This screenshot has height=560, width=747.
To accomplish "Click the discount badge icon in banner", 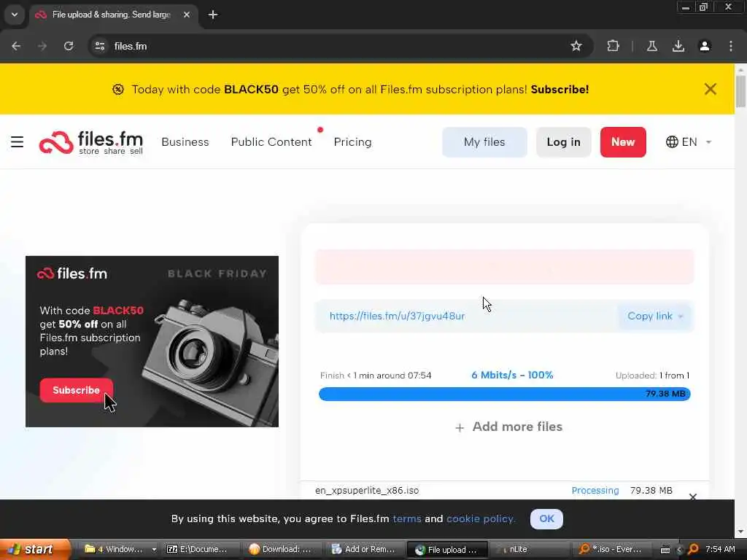I will (118, 90).
